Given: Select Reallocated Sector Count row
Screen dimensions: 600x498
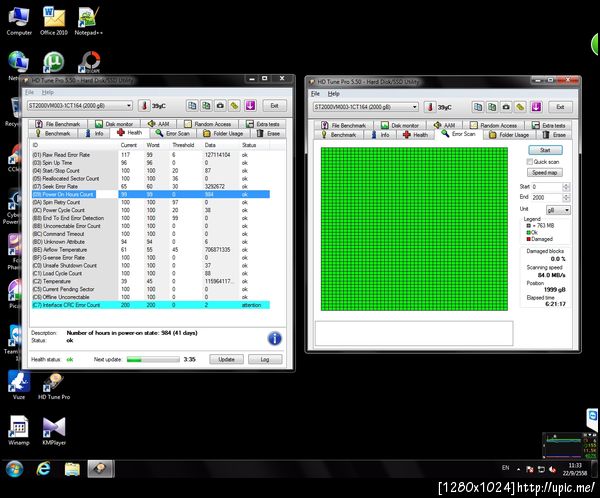Looking at the screenshot, I should pyautogui.click(x=151, y=178).
